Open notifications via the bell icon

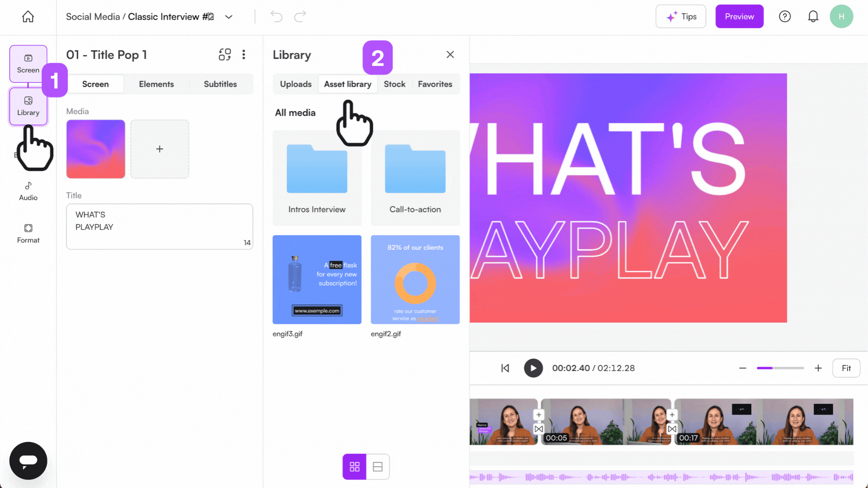click(x=813, y=16)
